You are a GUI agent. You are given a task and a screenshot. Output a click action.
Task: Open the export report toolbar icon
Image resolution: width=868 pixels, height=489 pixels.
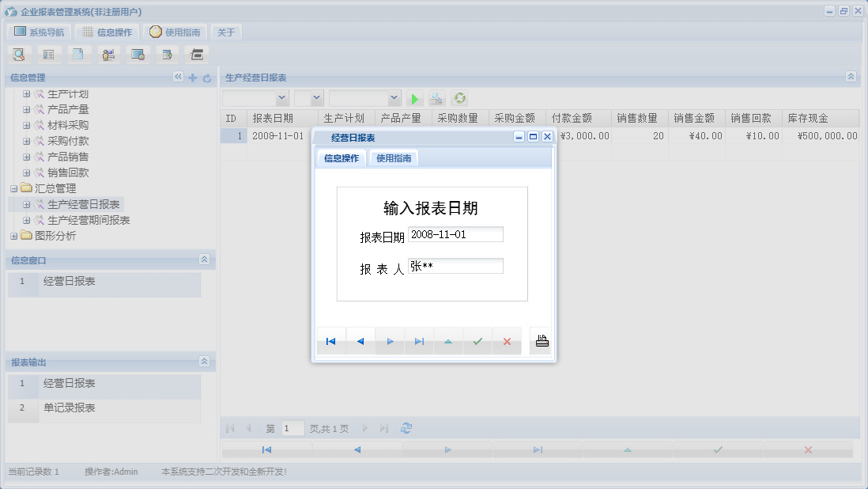click(166, 54)
